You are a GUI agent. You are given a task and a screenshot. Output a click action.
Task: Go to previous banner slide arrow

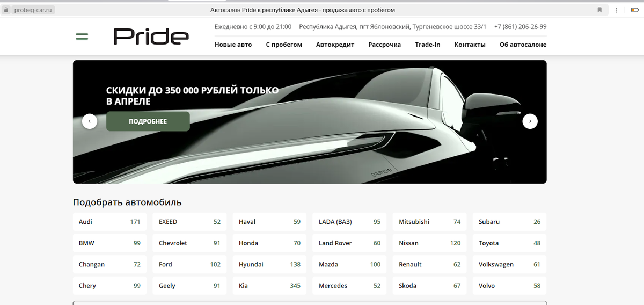point(90,121)
